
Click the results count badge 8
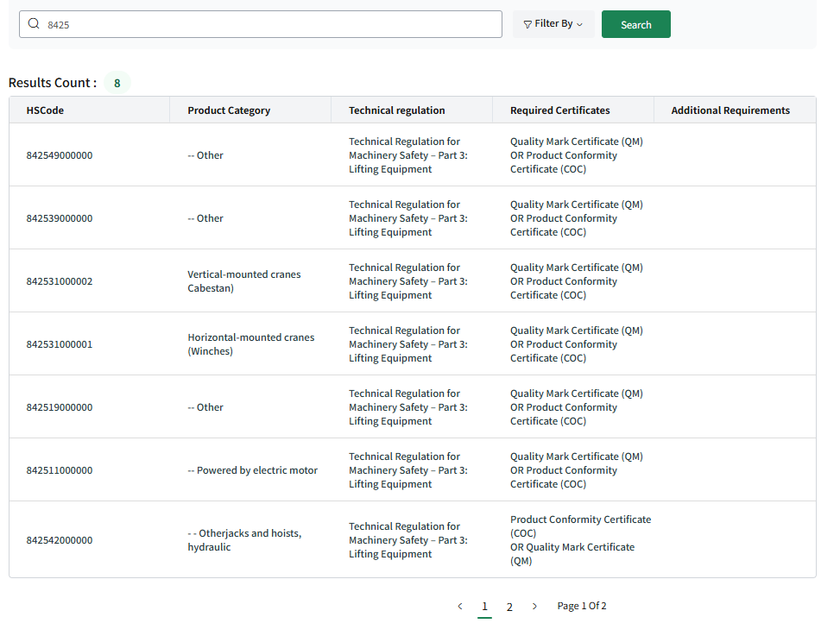click(117, 83)
